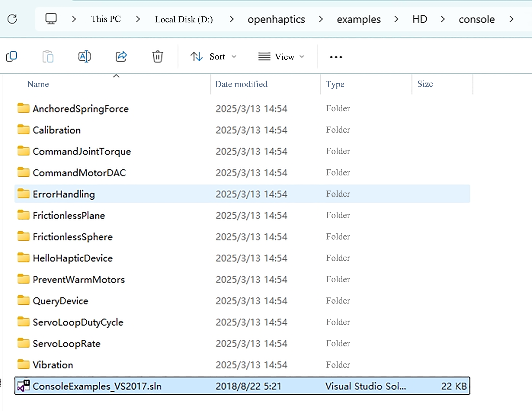Click the Refresh icon in address bar
Image resolution: width=532 pixels, height=411 pixels.
coord(12,19)
